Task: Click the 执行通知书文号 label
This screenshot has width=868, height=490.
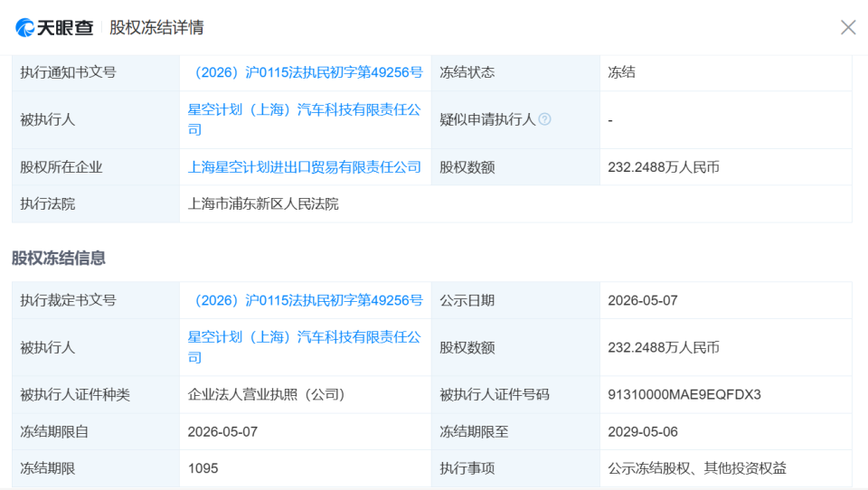Action: coord(68,72)
